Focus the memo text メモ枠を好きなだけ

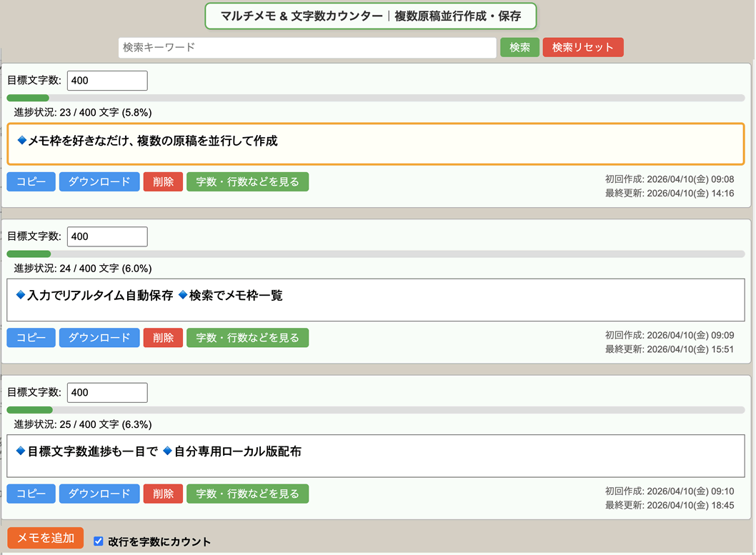point(376,144)
